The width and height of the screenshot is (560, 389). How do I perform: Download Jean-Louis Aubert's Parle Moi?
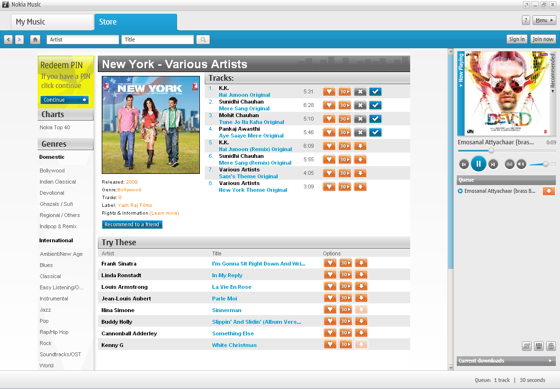click(x=361, y=298)
